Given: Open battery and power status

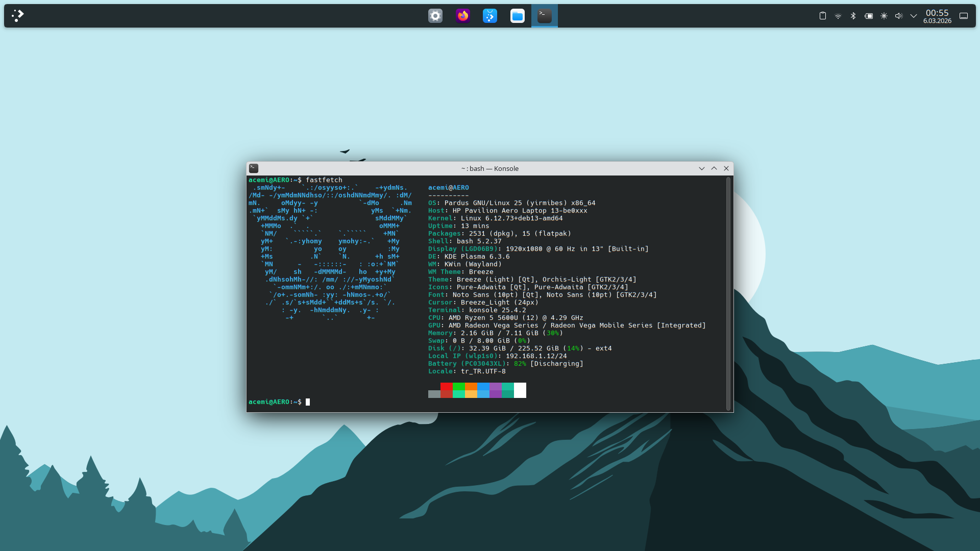Looking at the screenshot, I should (x=868, y=16).
